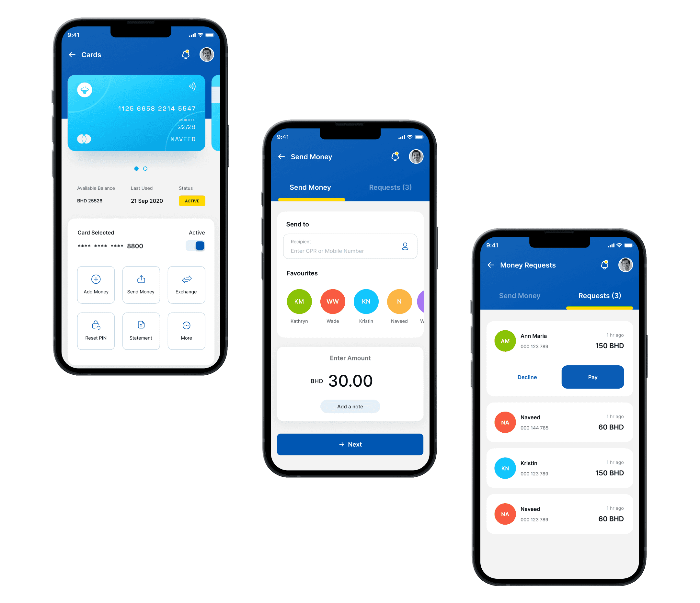This screenshot has height=603, width=700.
Task: Tap the Send Money icon on Cards screen
Action: coord(141,284)
